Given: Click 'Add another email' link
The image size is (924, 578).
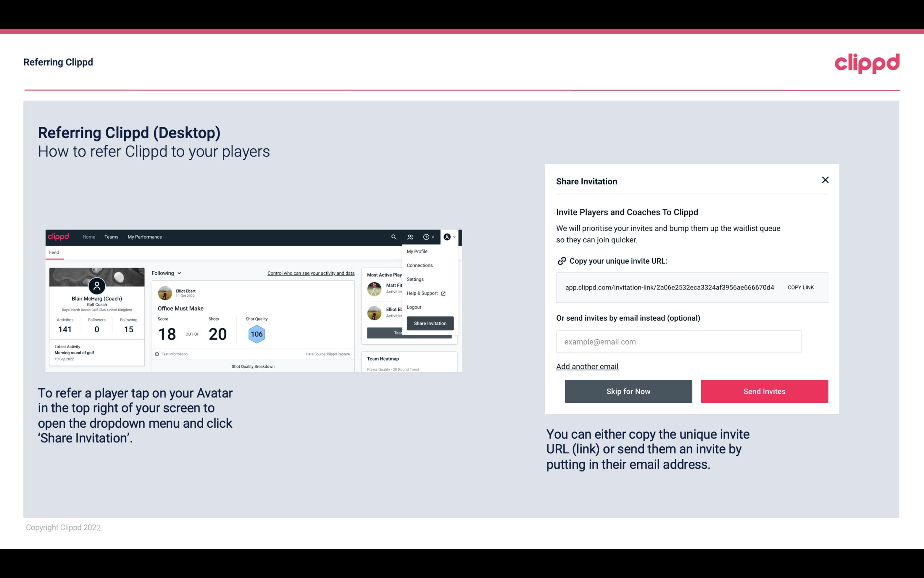Looking at the screenshot, I should (x=587, y=366).
